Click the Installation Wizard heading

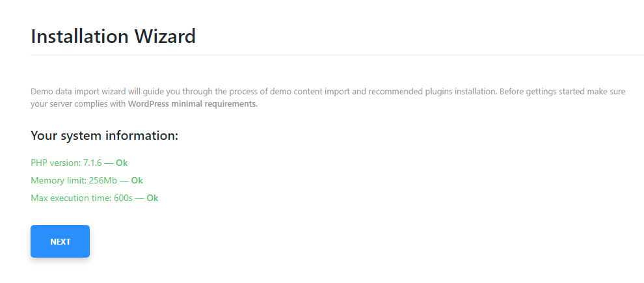pyautogui.click(x=113, y=36)
